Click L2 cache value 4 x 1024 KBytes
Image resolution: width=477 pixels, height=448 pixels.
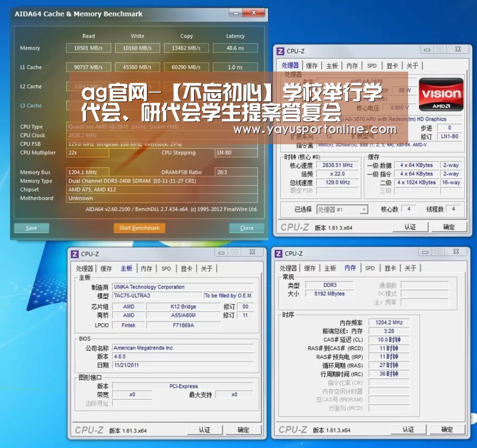click(x=416, y=182)
